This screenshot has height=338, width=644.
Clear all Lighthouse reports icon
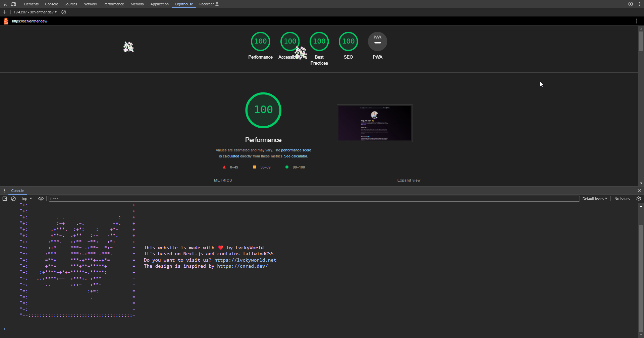[64, 12]
